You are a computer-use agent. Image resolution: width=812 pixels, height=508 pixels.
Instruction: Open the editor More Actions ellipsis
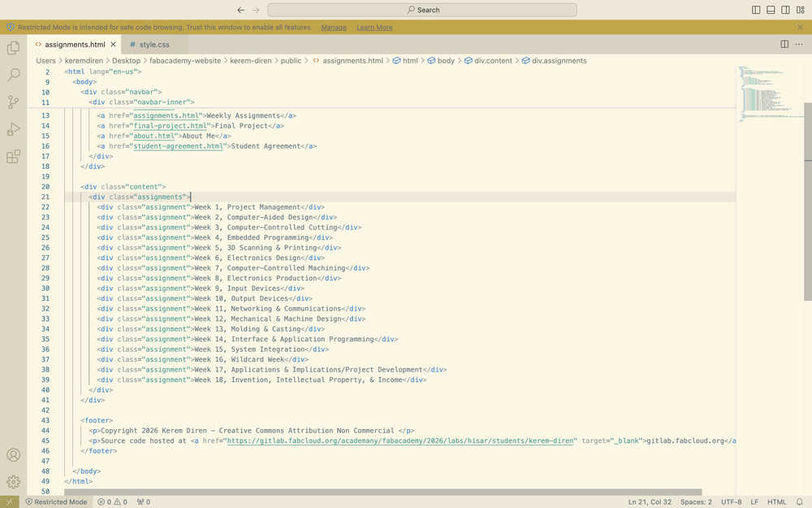[x=799, y=44]
